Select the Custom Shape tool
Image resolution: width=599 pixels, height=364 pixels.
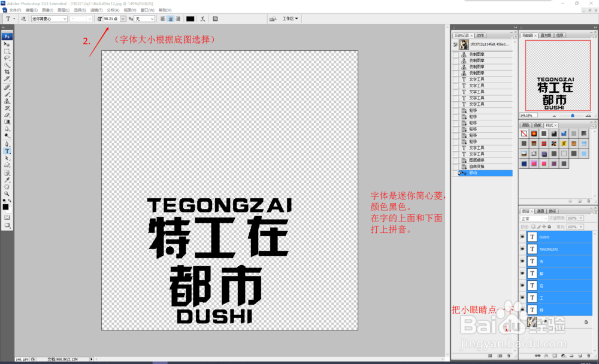point(7,165)
